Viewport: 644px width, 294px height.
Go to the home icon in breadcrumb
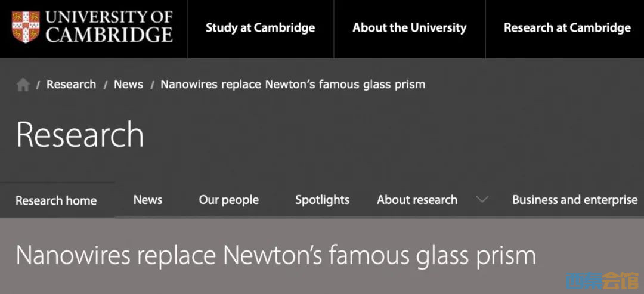(x=23, y=85)
